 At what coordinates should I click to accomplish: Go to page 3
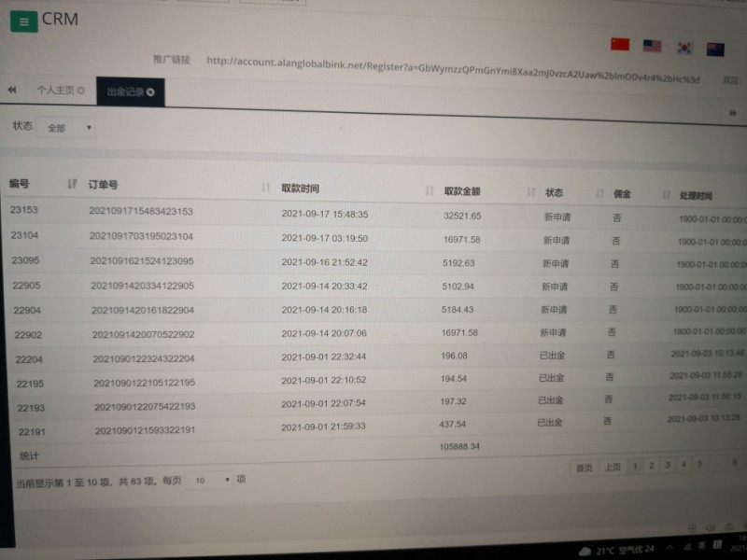[x=668, y=465]
